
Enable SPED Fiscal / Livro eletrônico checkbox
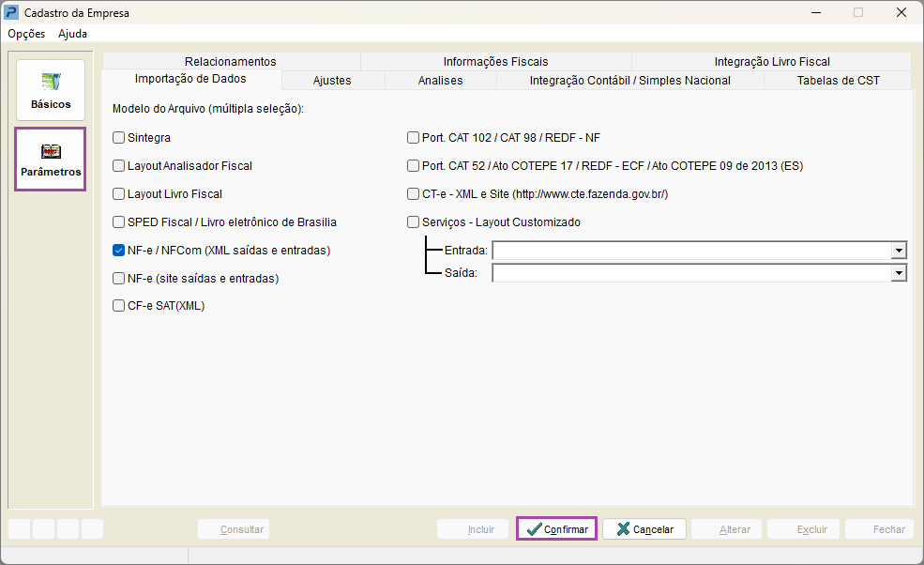(x=119, y=222)
